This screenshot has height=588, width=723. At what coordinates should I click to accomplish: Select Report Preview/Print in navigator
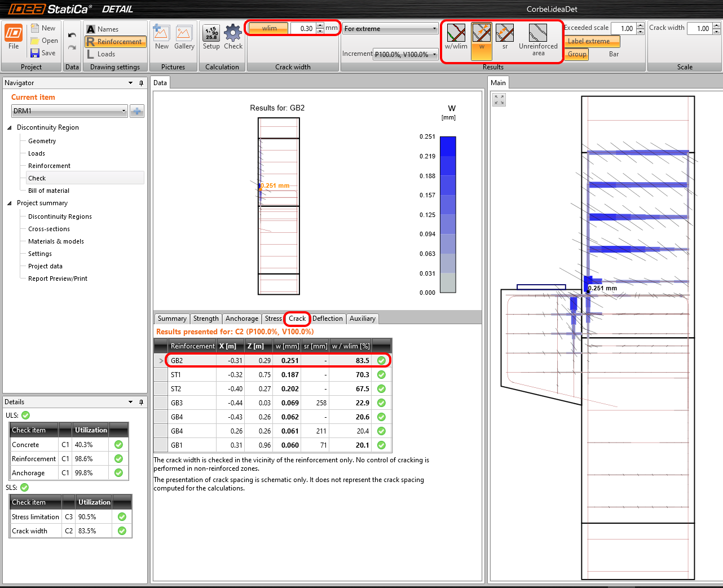[x=58, y=278]
